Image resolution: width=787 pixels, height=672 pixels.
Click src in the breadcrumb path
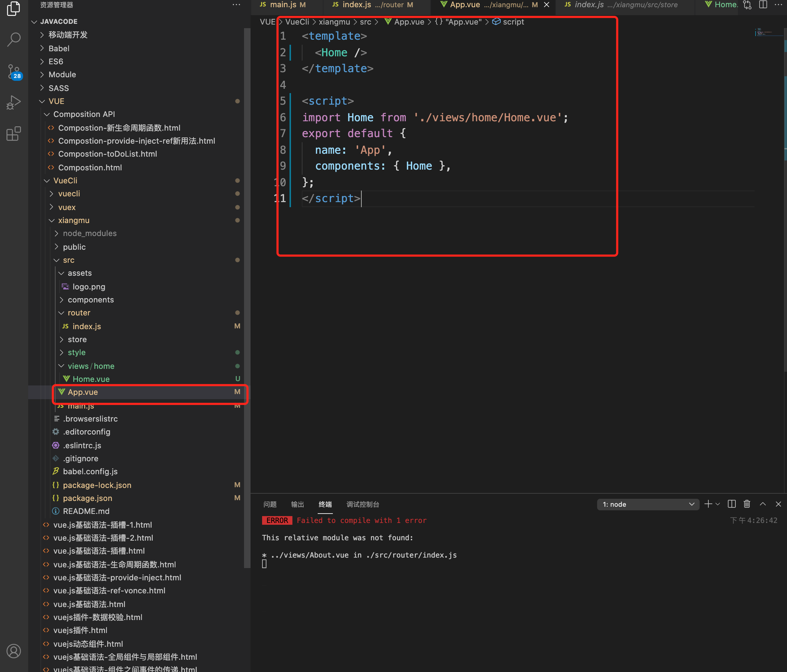[x=365, y=22]
